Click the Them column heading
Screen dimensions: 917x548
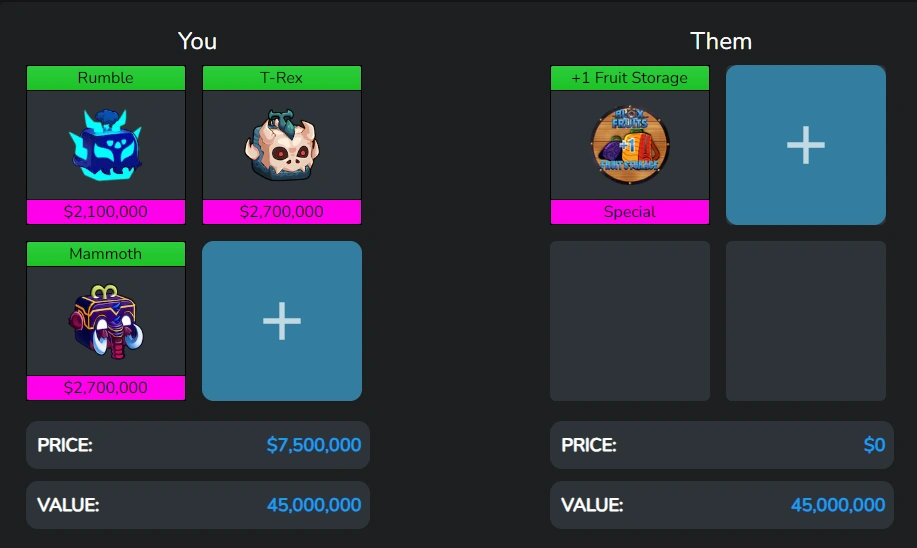(721, 41)
